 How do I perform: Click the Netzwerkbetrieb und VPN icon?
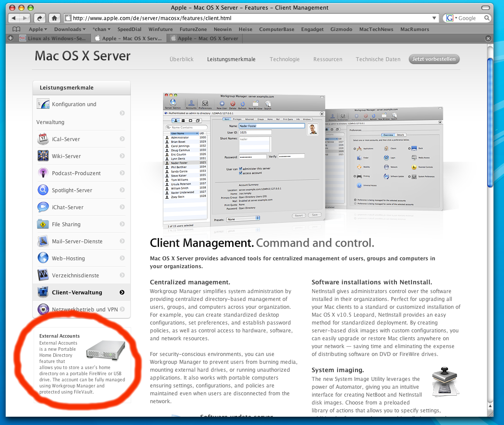point(43,309)
